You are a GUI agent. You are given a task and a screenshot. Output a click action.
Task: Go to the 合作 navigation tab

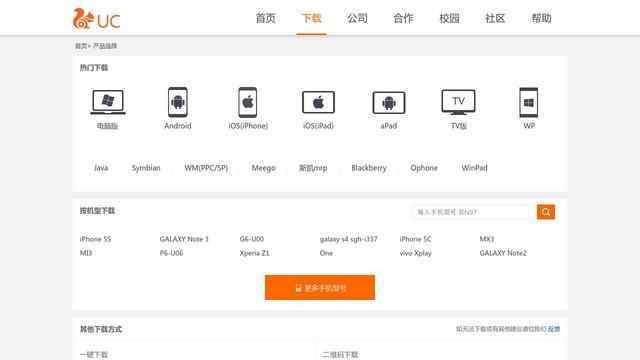pyautogui.click(x=403, y=18)
